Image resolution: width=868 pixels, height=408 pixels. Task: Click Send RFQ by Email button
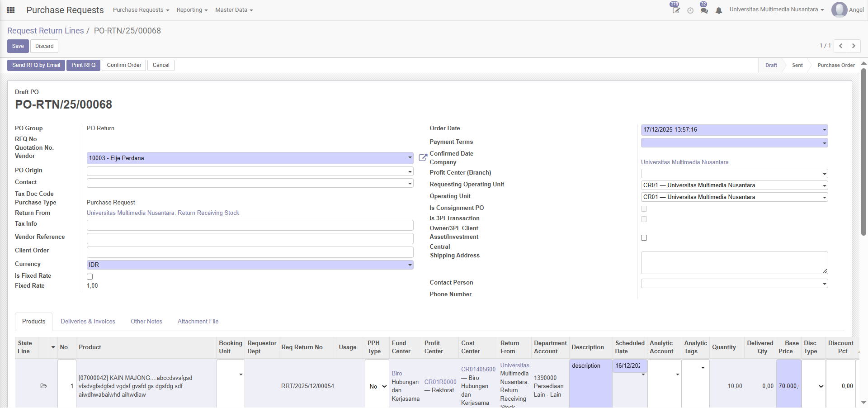tap(36, 65)
